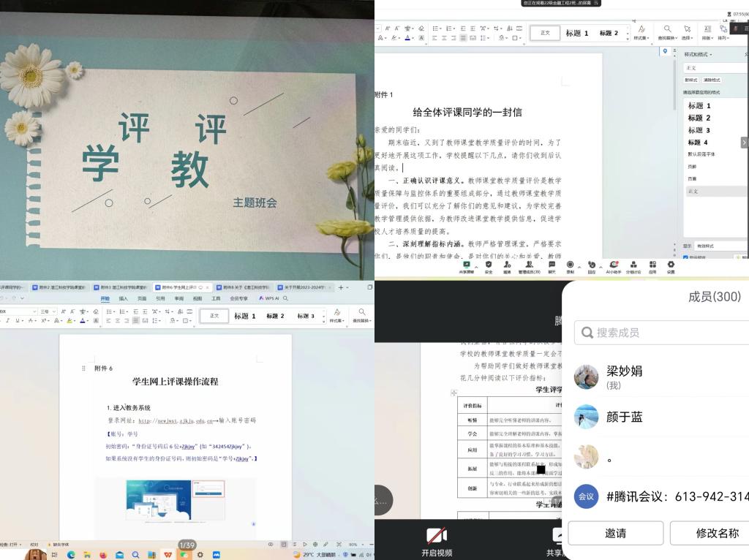
Task: Open the 有效样式 display dropdown
Action: click(x=721, y=246)
